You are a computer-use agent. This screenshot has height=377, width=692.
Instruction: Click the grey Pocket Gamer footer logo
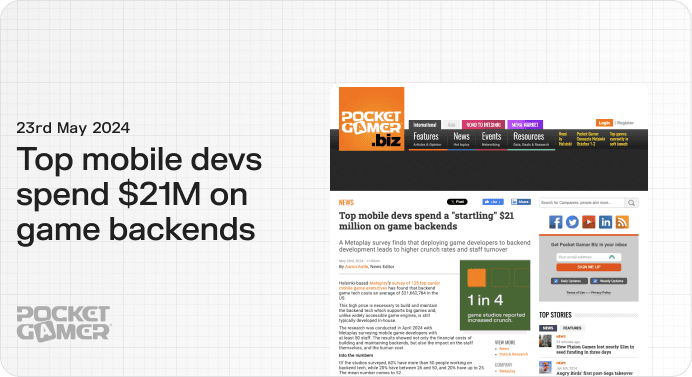pyautogui.click(x=64, y=324)
